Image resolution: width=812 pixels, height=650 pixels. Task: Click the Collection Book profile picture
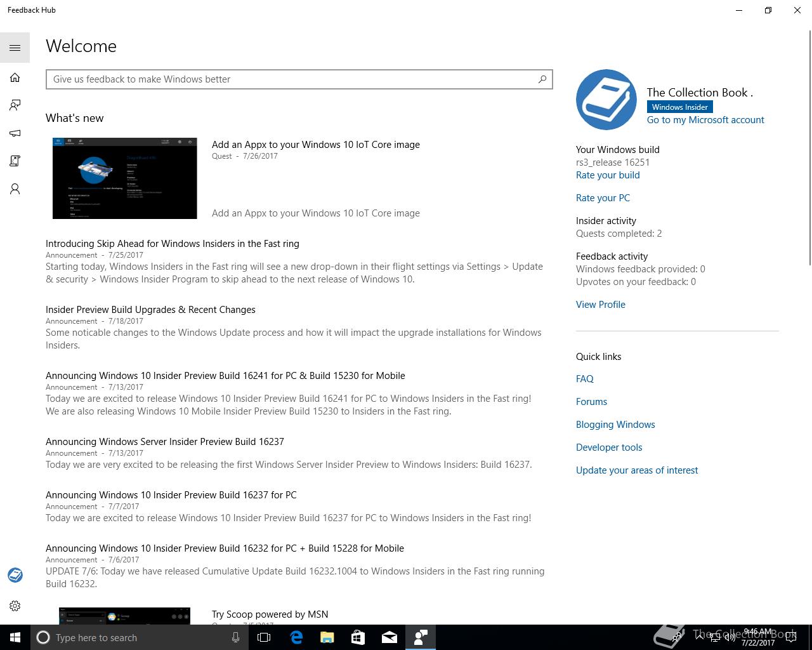point(606,100)
